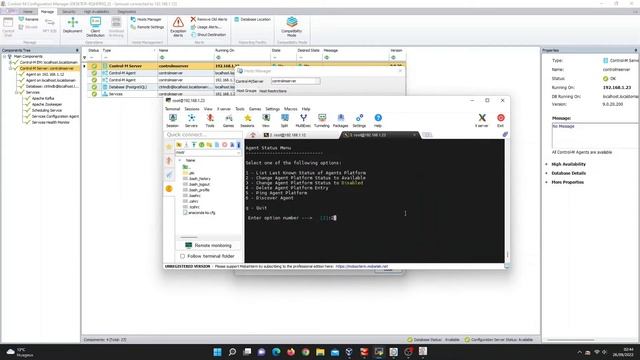Collapse the Services tree node
This screenshot has height=360, width=640.
17,93
